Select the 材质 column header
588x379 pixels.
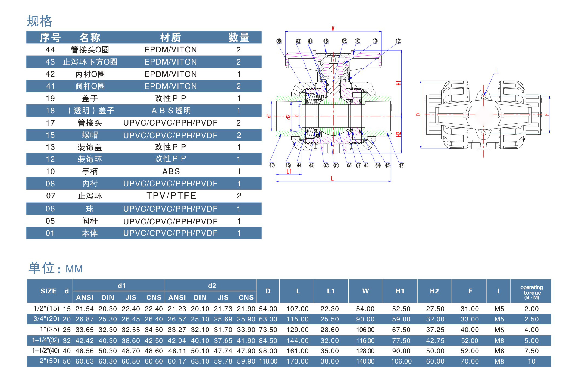171,37
